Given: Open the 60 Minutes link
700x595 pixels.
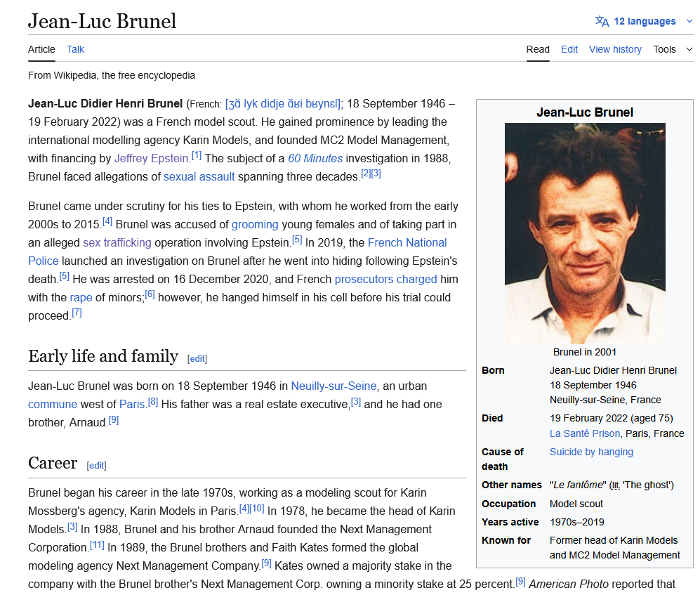Looking at the screenshot, I should [x=315, y=159].
